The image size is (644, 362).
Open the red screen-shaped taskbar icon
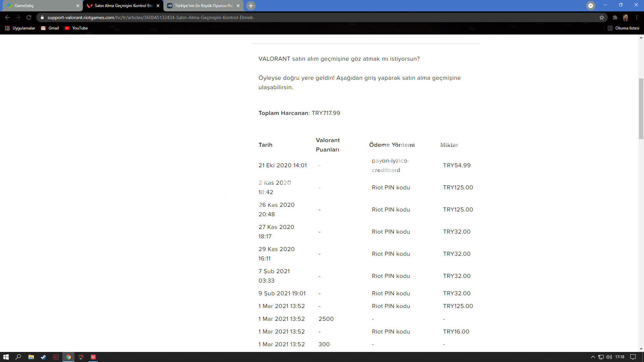81,357
